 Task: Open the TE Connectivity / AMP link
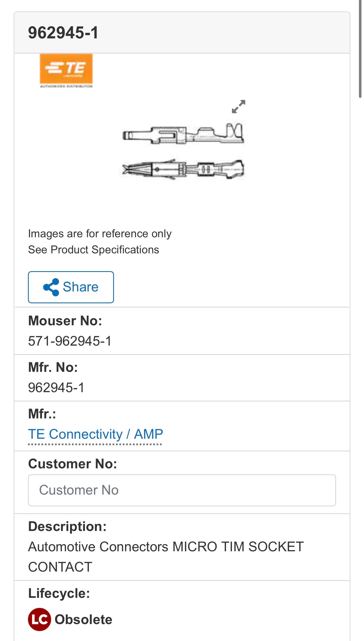[95, 434]
